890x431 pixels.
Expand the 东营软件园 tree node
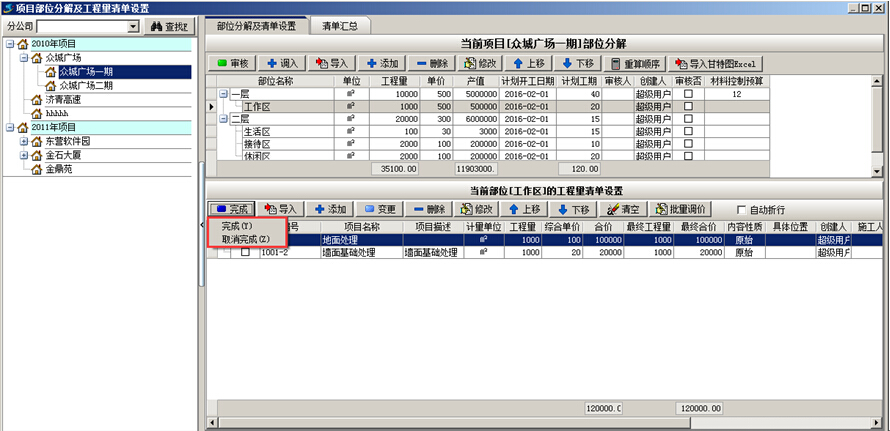[23, 142]
